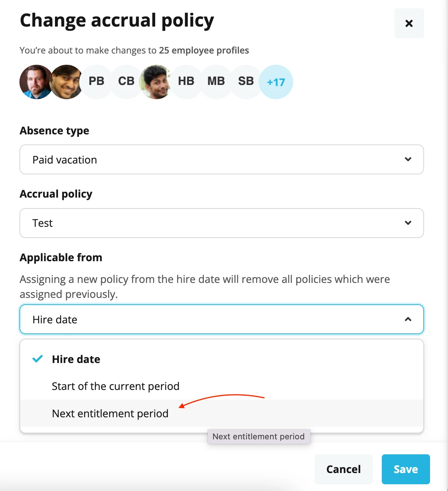
Task: Choose Start of the current period
Action: [x=222, y=386]
